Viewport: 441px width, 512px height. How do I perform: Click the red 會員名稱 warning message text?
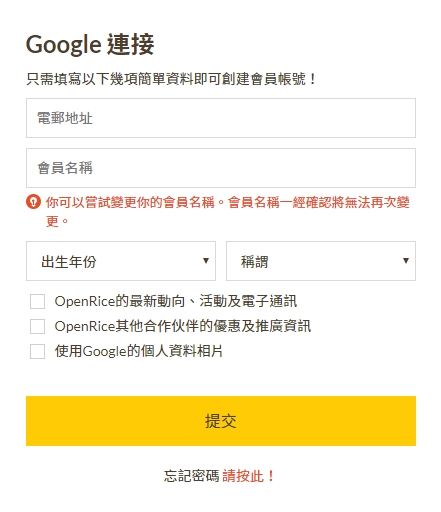click(x=228, y=211)
